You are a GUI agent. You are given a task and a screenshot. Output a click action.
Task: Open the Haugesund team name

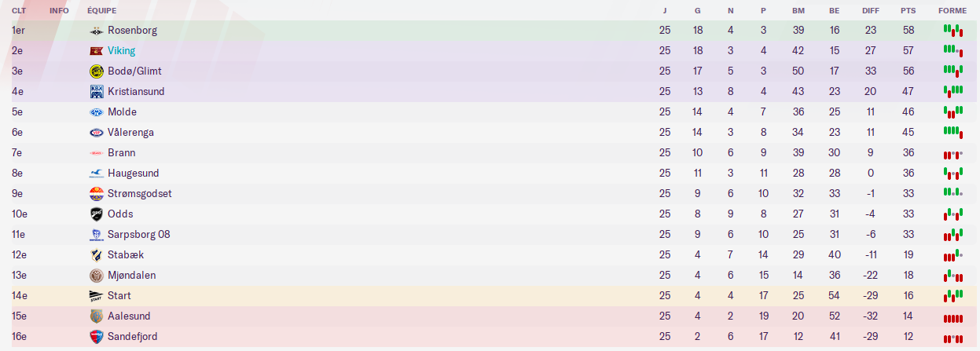(x=131, y=174)
